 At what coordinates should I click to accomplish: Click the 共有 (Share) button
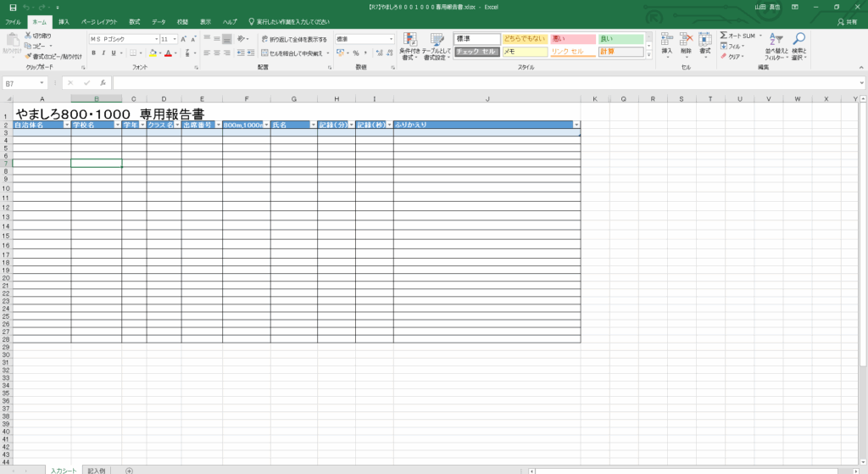(845, 21)
